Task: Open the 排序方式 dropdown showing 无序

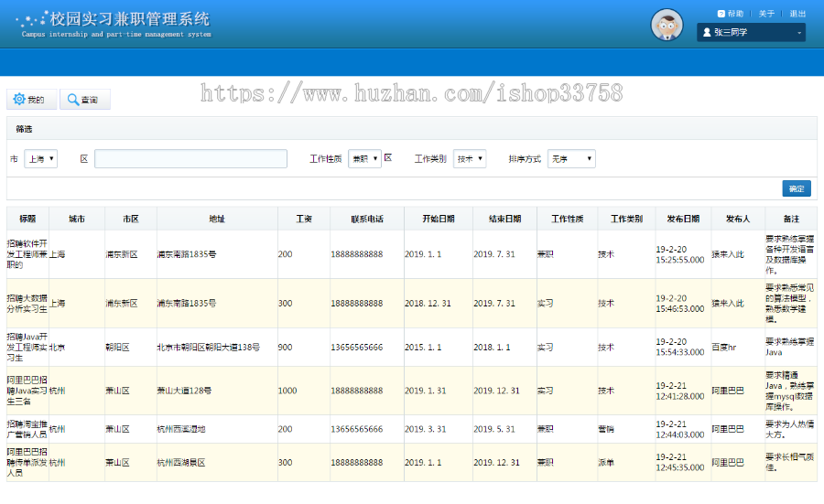Action: pos(571,158)
